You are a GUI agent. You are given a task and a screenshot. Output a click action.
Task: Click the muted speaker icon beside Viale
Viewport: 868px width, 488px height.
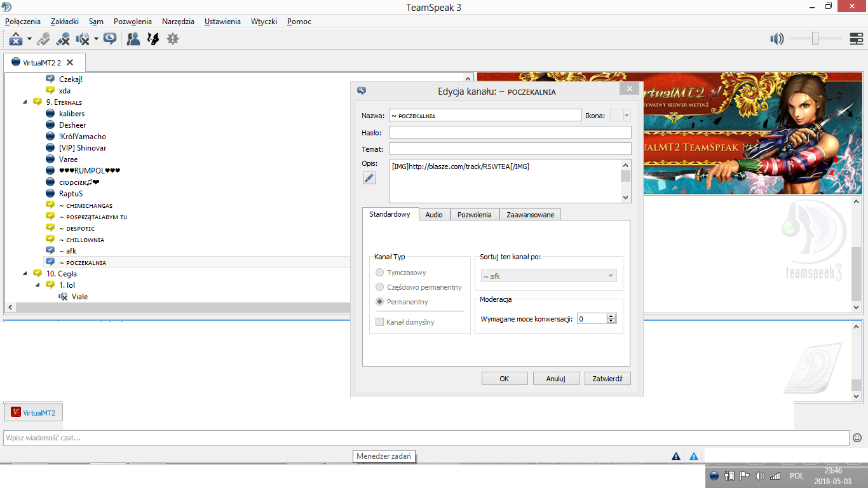[63, 297]
